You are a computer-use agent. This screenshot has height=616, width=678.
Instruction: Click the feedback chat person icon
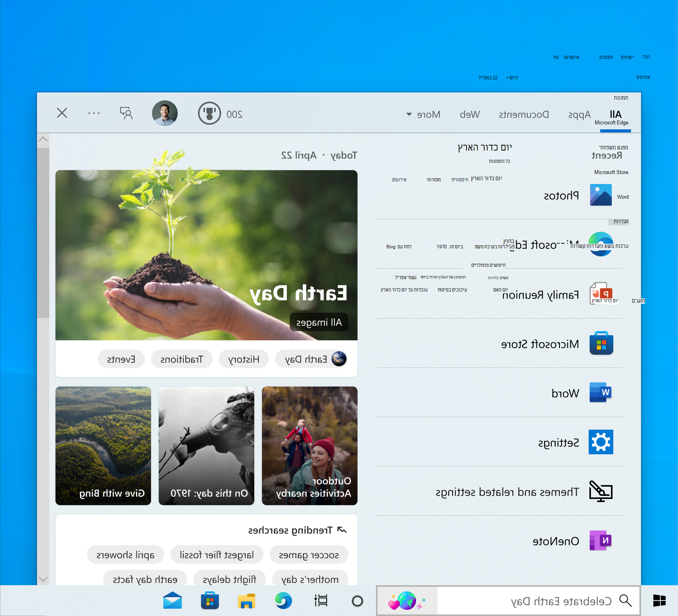pyautogui.click(x=126, y=113)
